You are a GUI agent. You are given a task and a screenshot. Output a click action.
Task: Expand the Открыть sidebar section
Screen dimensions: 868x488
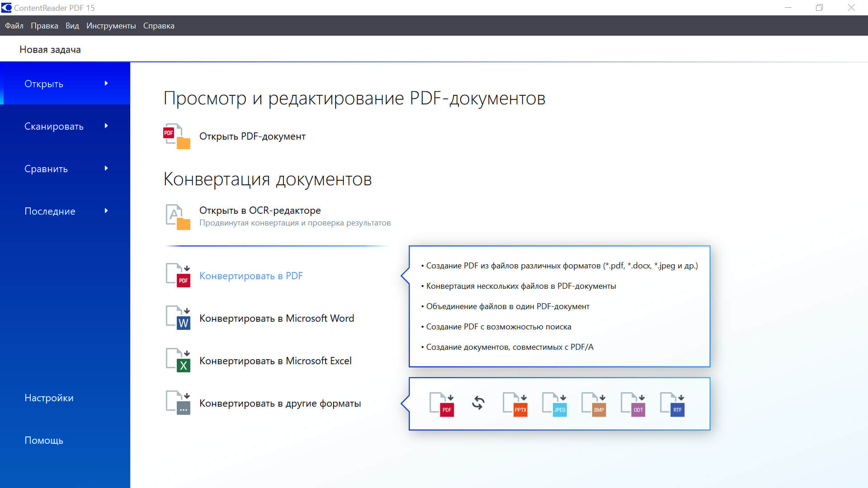(65, 84)
